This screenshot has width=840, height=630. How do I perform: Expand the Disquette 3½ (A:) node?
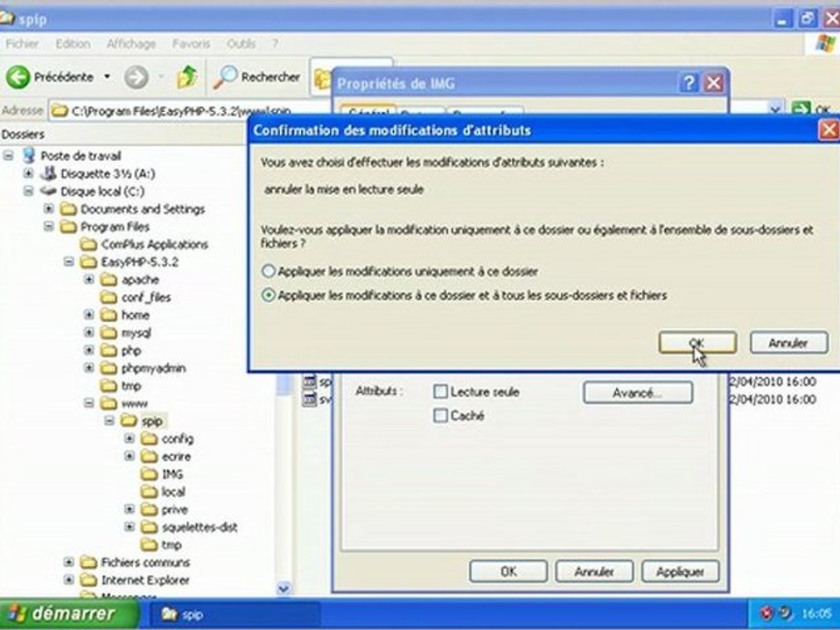28,173
